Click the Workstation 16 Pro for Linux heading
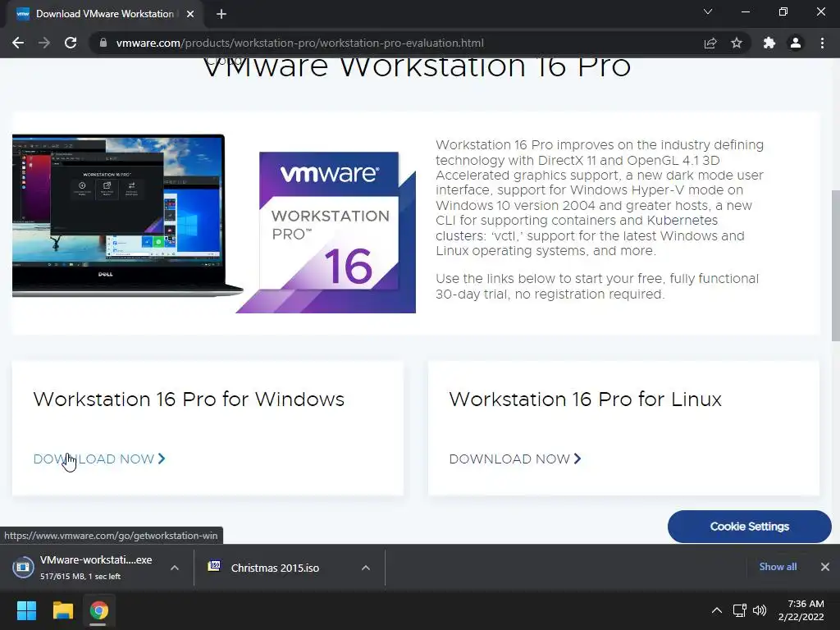Viewport: 840px width, 630px height. tap(585, 399)
